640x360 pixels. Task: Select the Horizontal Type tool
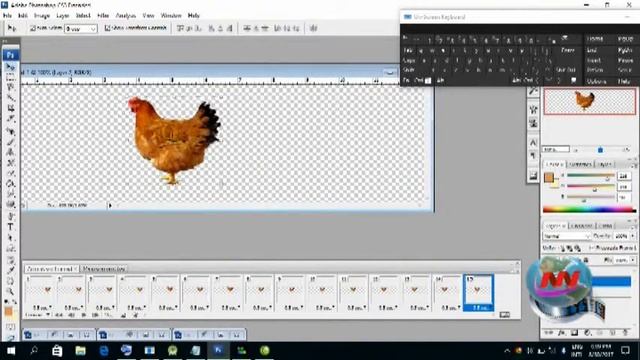pyautogui.click(x=11, y=227)
